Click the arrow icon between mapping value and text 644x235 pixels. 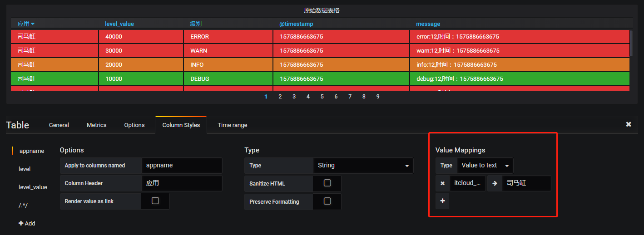(x=495, y=183)
